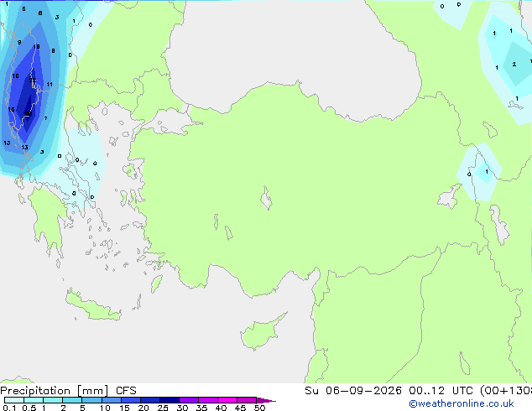This screenshot has width=532, height=411.
Task: Click the '2' precipitation value in the northeast
Action: tap(514, 64)
